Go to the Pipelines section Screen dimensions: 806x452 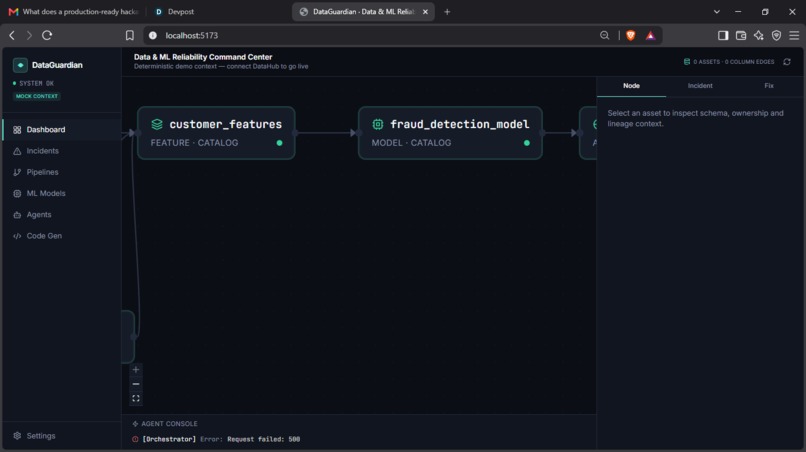coord(62,172)
